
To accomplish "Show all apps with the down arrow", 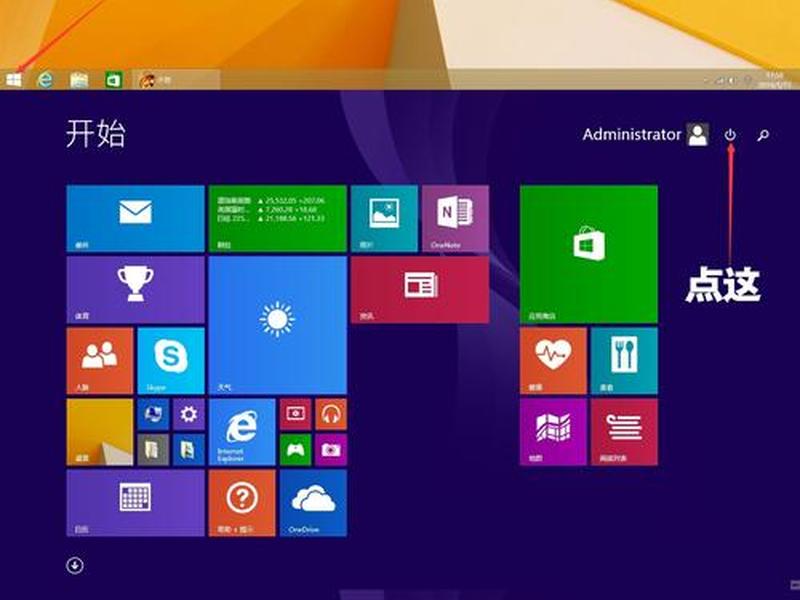I will (75, 565).
